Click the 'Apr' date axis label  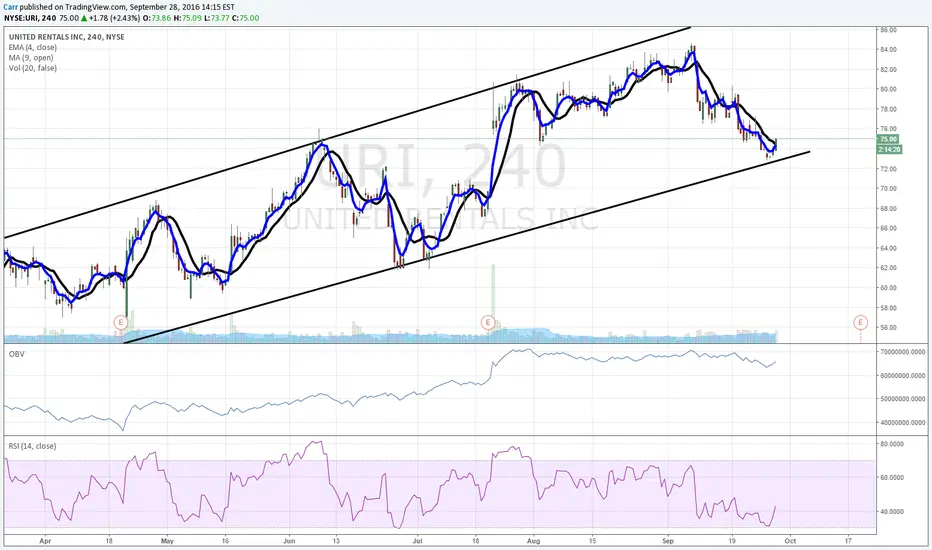coord(45,541)
